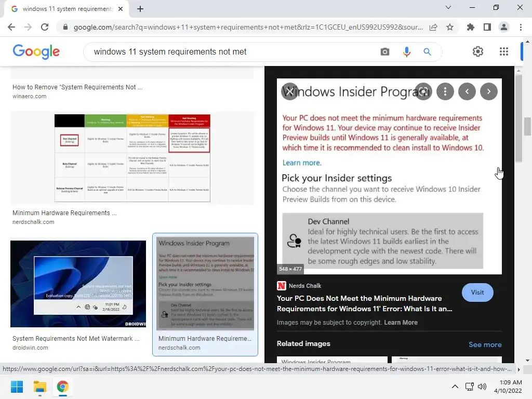Open the clock and date panel
This screenshot has height=399, width=532.
508,387
